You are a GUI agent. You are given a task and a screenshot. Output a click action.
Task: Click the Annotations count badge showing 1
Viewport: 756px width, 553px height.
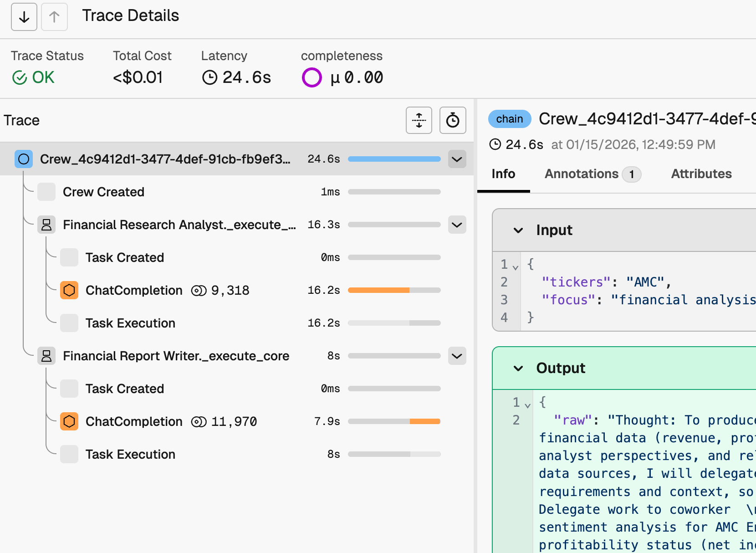click(632, 174)
